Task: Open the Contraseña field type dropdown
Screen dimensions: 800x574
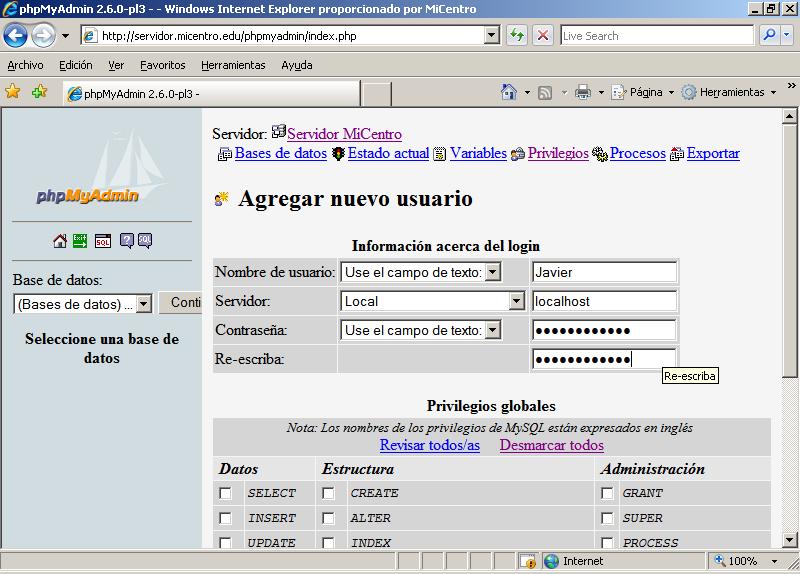Action: pyautogui.click(x=492, y=330)
